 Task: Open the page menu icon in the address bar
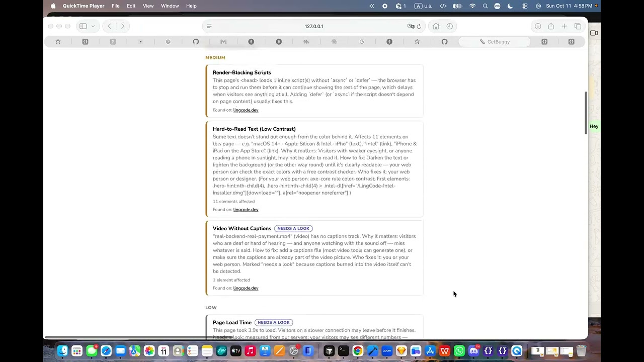pyautogui.click(x=209, y=26)
